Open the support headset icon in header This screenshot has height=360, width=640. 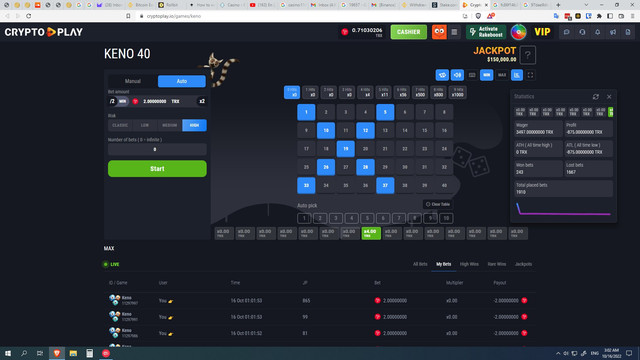pos(582,32)
